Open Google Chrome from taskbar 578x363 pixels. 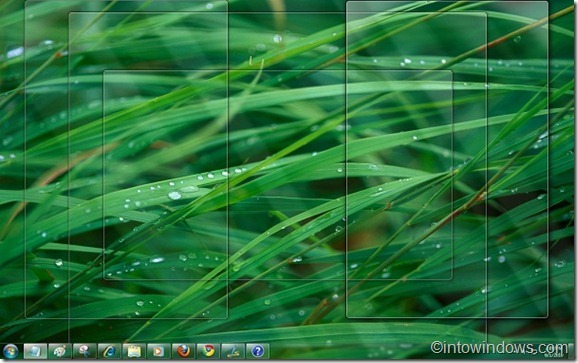click(x=208, y=351)
